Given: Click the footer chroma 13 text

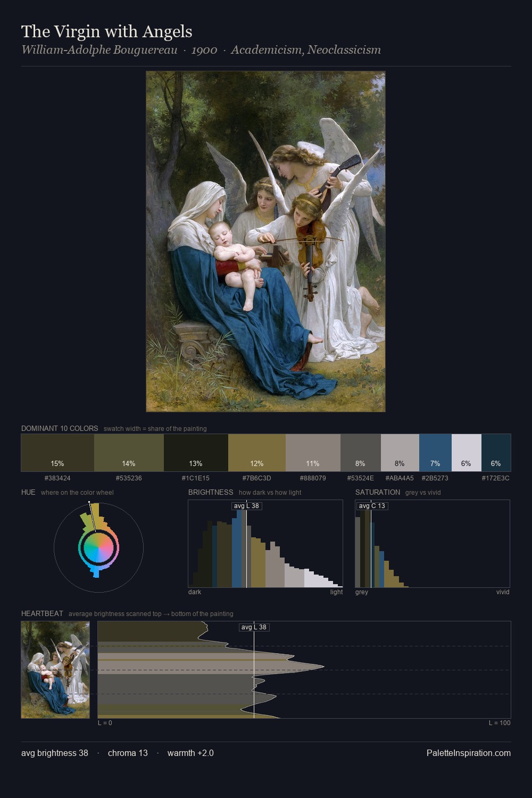Looking at the screenshot, I should [x=128, y=753].
